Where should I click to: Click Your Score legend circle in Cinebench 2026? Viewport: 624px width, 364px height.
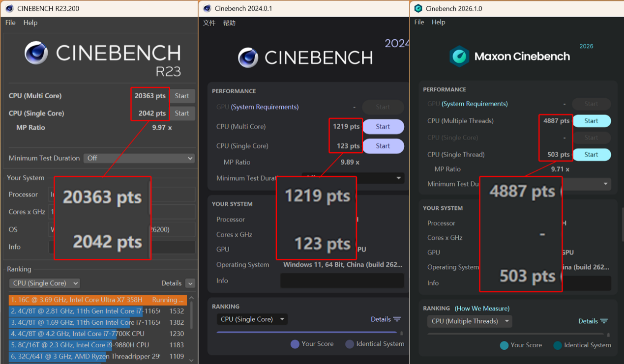[504, 345]
